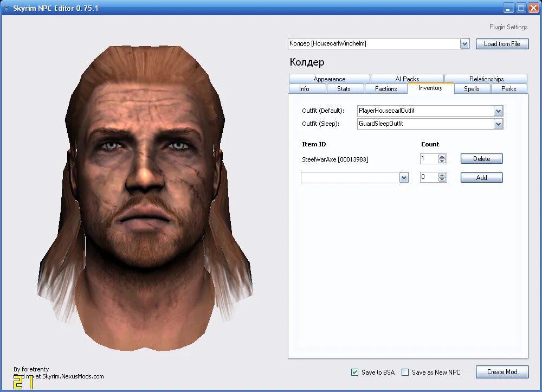
Task: Click the Item ID column header
Action: pos(314,145)
